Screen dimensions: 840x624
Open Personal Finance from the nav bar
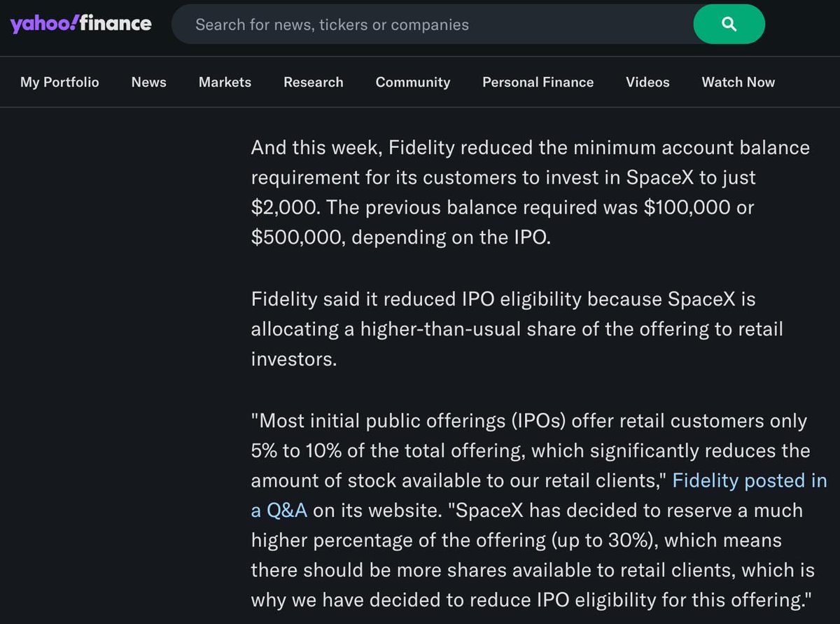pyautogui.click(x=538, y=82)
